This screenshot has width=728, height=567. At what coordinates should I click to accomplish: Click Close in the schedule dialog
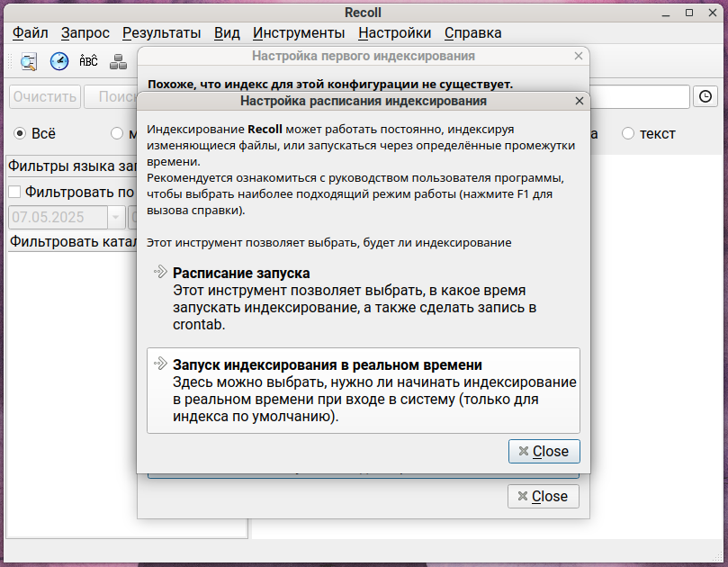(544, 451)
